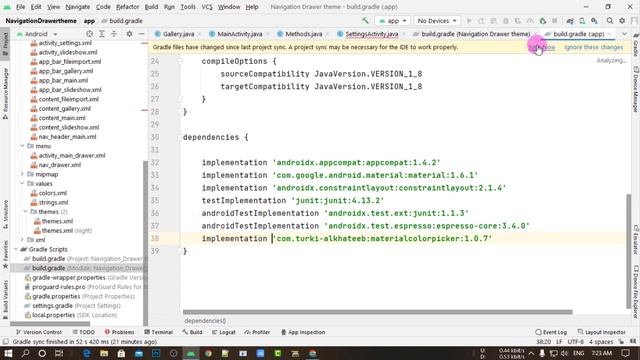Click the Run app play icon

[x=469, y=20]
